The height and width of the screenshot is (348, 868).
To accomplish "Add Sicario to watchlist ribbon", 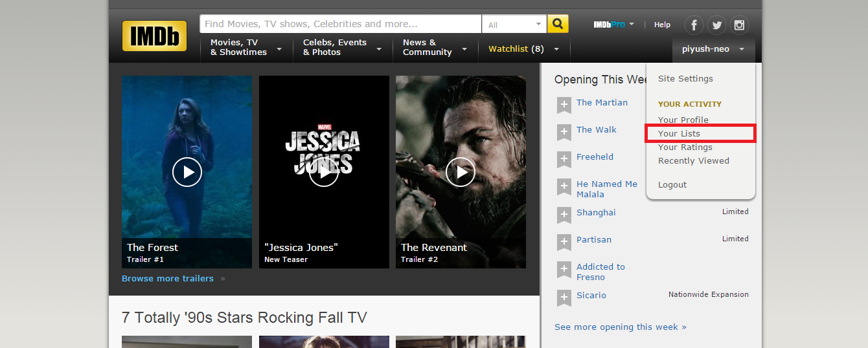I will click(564, 298).
